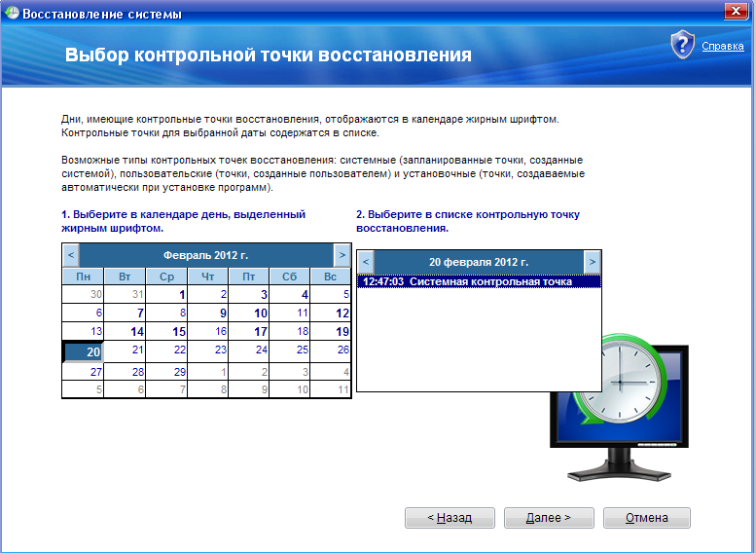Screen dimensions: 756x553
Task: Select February 8 in the calendar
Action: point(165,313)
